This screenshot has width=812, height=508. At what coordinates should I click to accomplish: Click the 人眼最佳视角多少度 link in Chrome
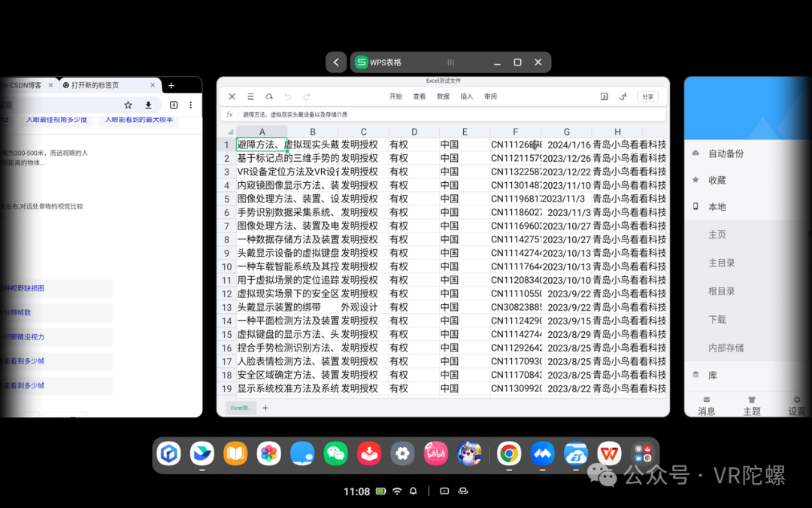click(x=57, y=120)
